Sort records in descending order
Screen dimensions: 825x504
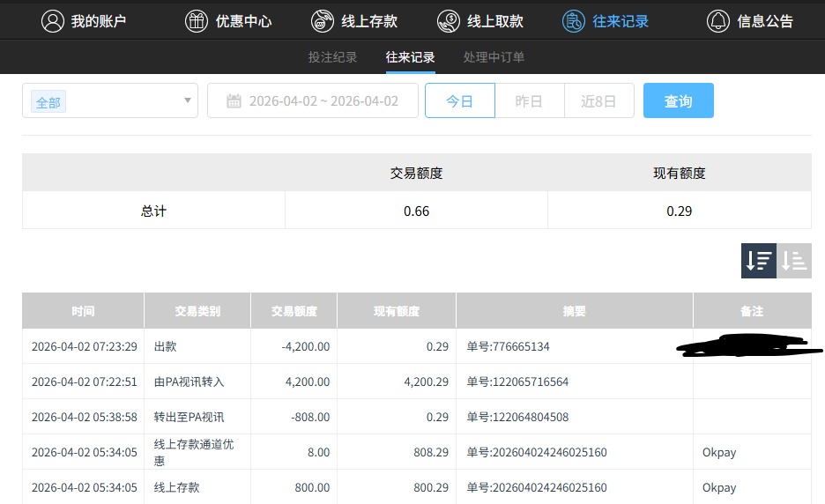click(759, 261)
